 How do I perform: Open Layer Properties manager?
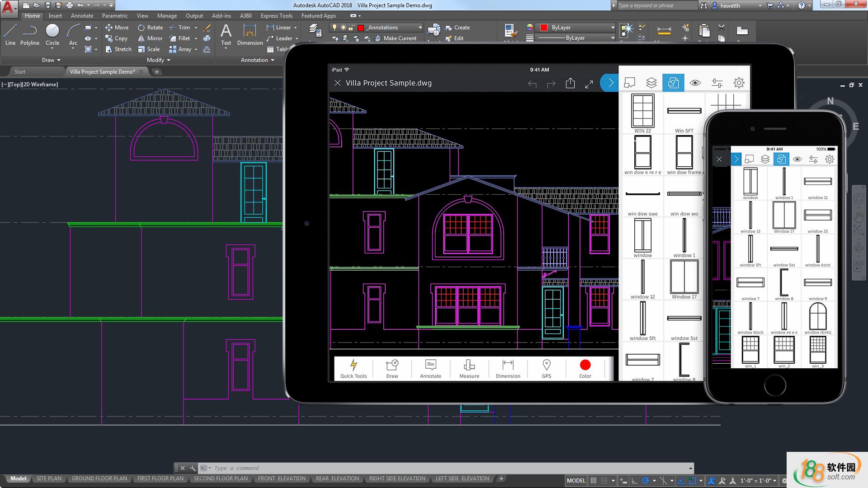315,31
